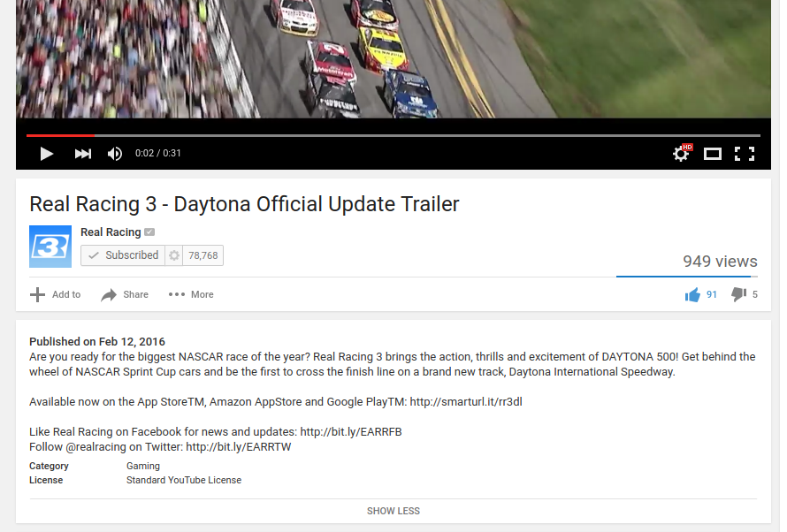This screenshot has height=532, width=787.
Task: Enter full screen mode
Action: 745,154
